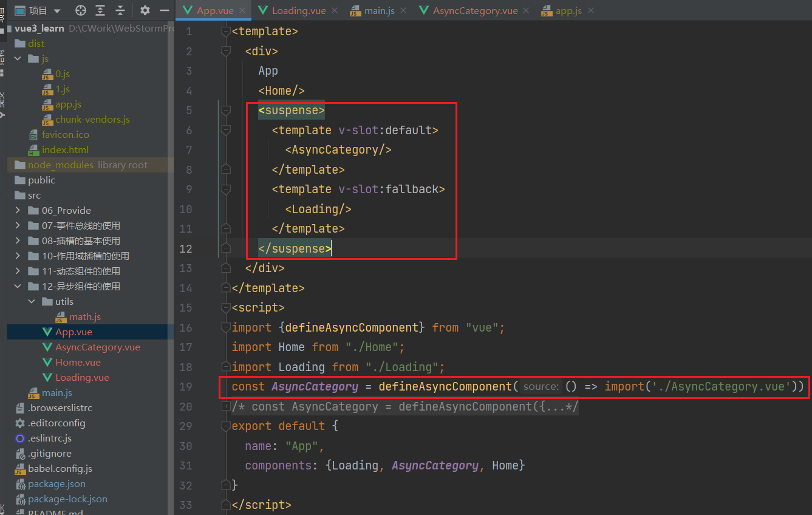812x515 pixels.
Task: Fold the script block at line 15
Action: pyautogui.click(x=226, y=308)
